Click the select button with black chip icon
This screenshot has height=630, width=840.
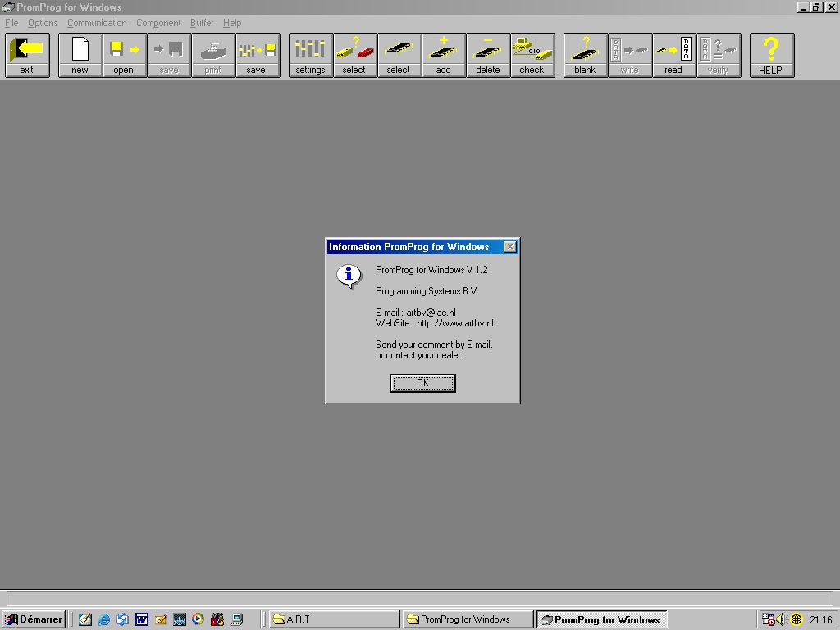point(399,55)
